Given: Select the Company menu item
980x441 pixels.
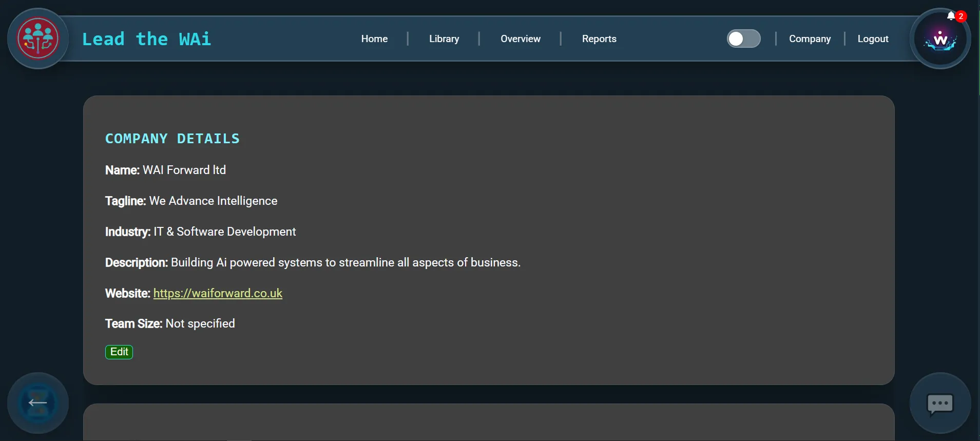Looking at the screenshot, I should click(810, 39).
